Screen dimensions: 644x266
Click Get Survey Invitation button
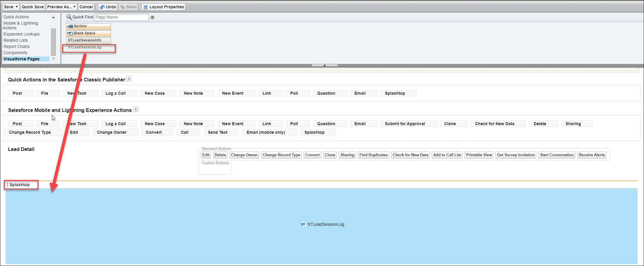click(x=516, y=155)
